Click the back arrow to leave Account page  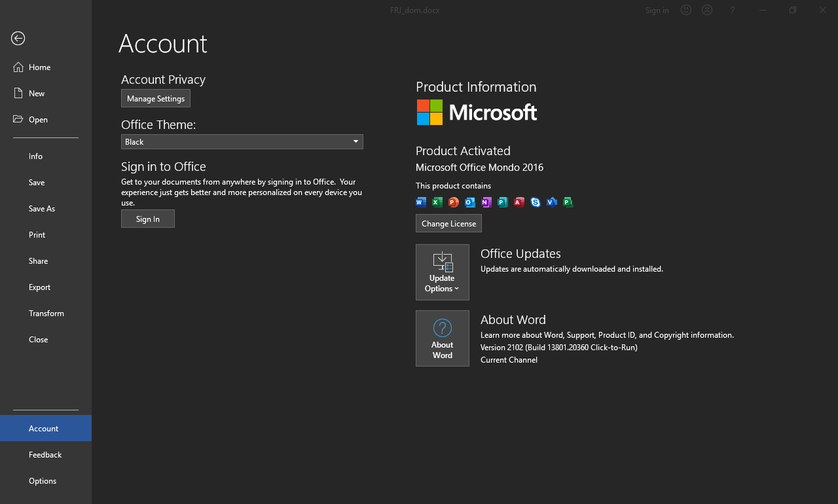[x=18, y=39]
